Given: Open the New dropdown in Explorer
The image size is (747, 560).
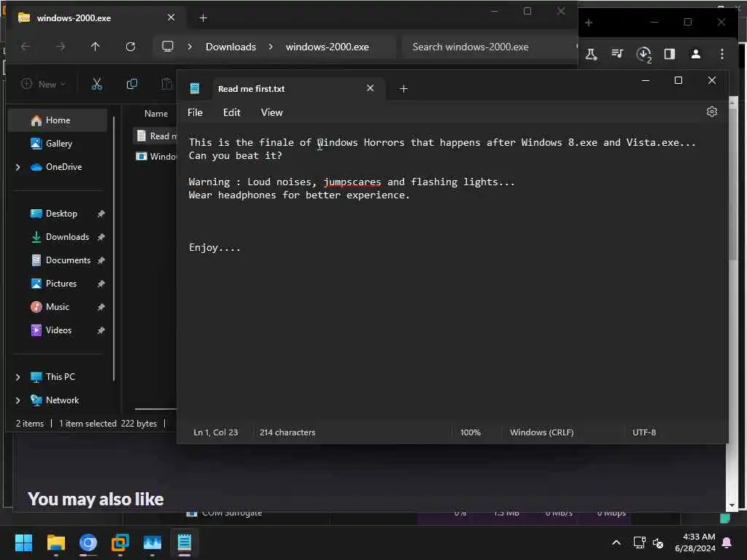Looking at the screenshot, I should point(43,85).
